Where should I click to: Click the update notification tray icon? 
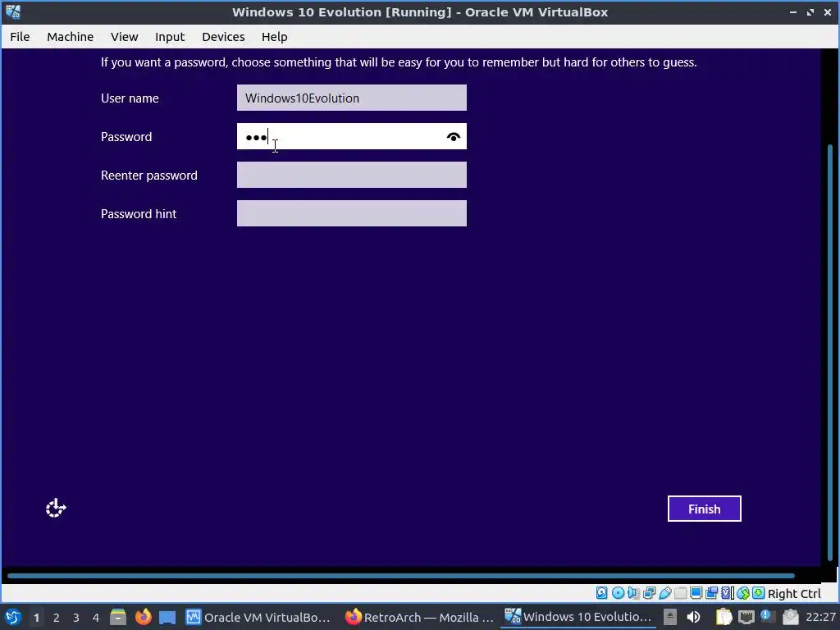[x=768, y=616]
